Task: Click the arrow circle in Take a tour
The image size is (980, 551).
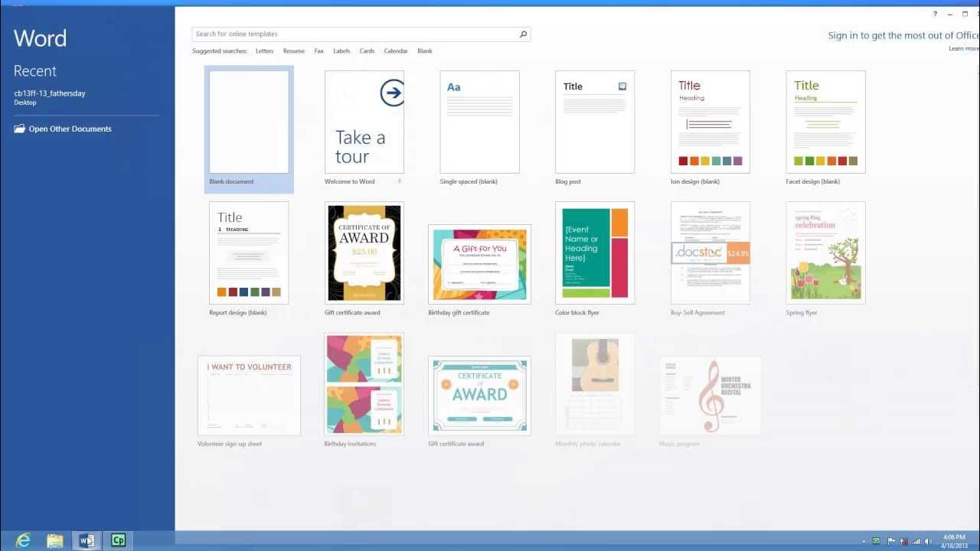Action: click(392, 93)
